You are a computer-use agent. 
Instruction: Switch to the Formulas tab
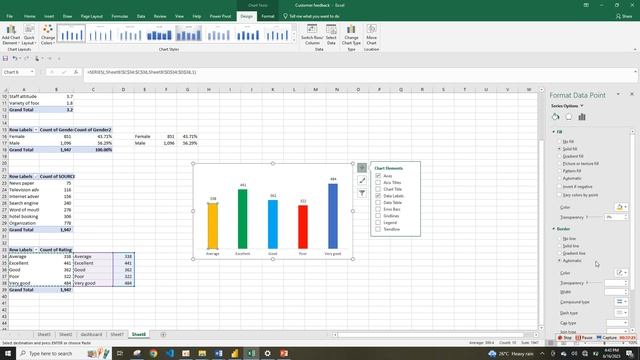pyautogui.click(x=120, y=16)
